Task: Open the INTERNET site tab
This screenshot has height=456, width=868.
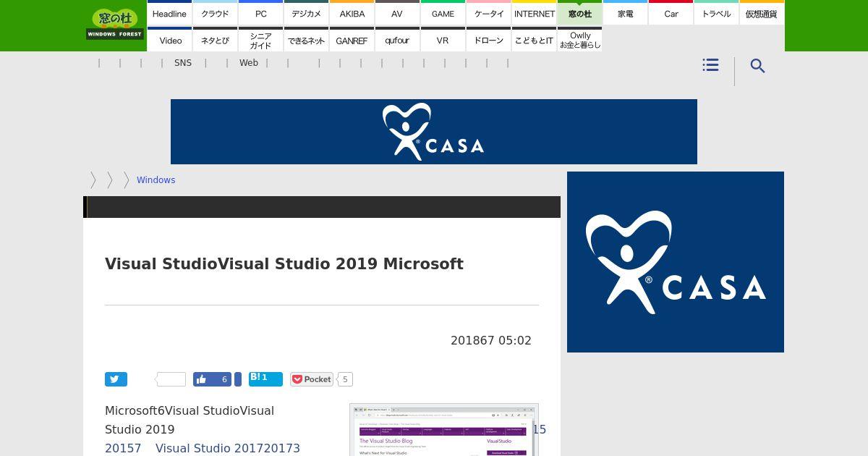Action: click(534, 13)
